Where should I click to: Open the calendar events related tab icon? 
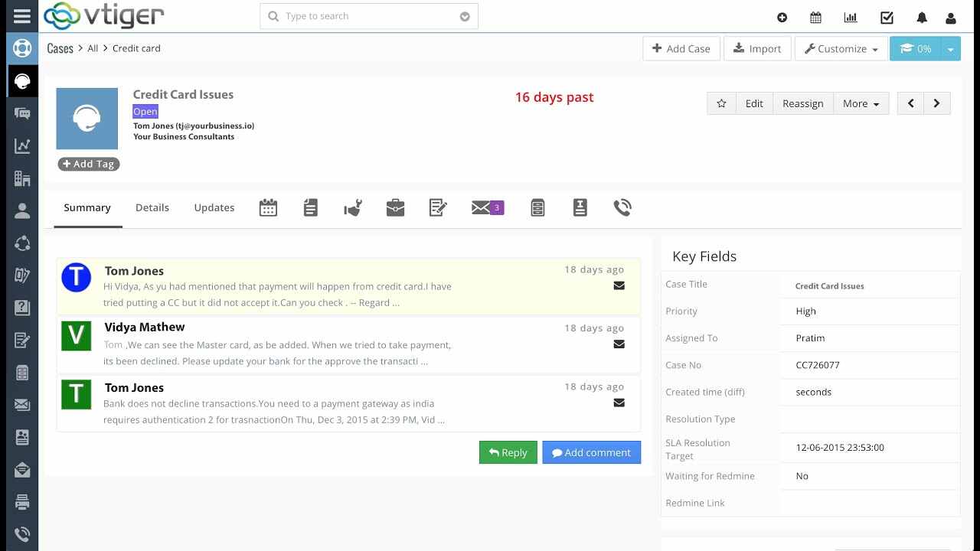[268, 207]
